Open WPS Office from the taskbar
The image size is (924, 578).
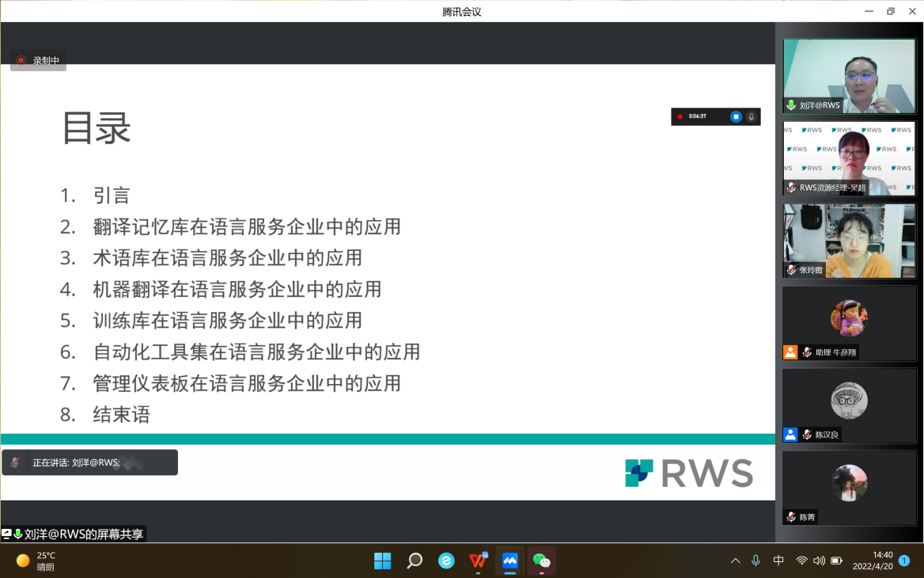pos(478,561)
